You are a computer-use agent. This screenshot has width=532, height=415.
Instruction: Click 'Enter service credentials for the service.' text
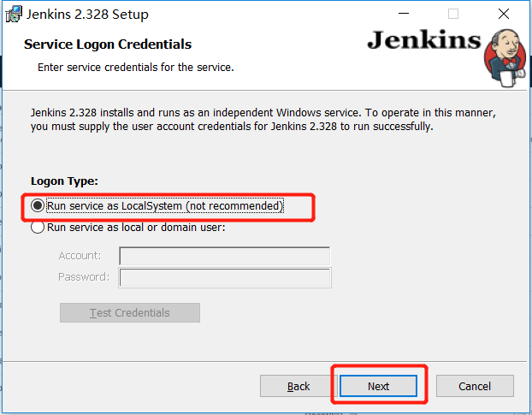(136, 68)
